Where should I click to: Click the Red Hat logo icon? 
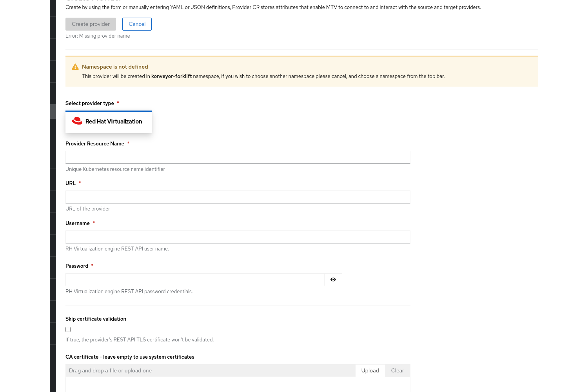(77, 121)
